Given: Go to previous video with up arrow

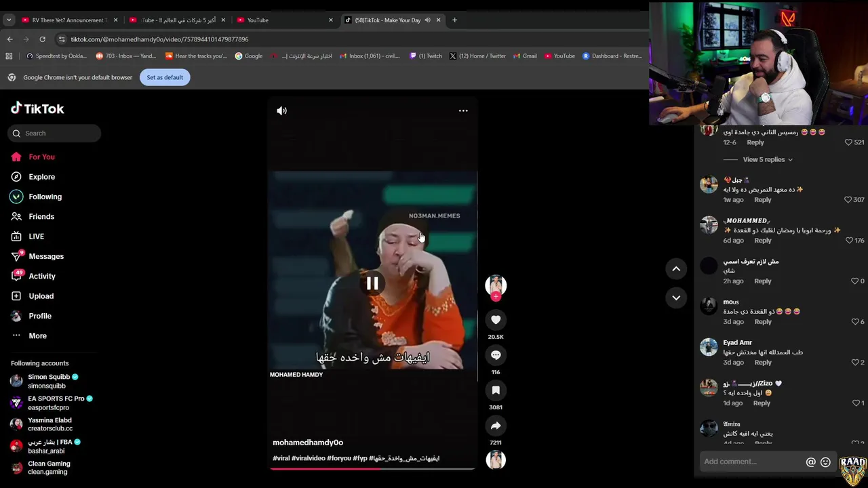Looking at the screenshot, I should [676, 269].
